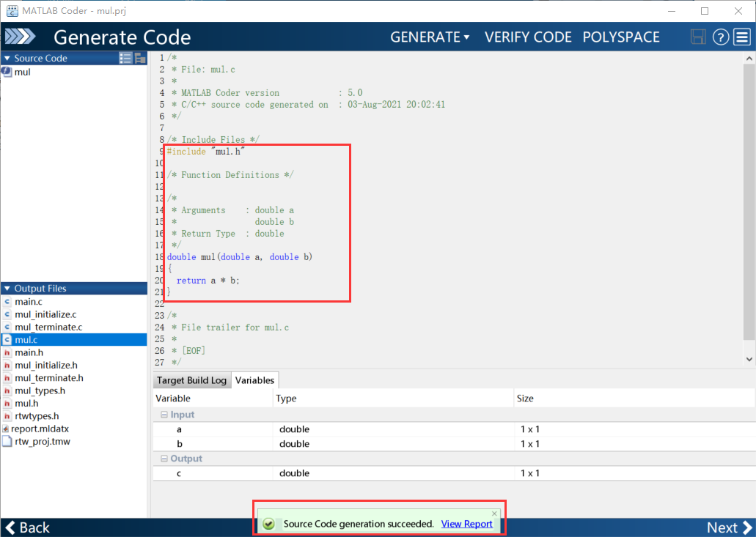
Task: Open mul_initialize.c in Output Files
Action: tap(45, 314)
